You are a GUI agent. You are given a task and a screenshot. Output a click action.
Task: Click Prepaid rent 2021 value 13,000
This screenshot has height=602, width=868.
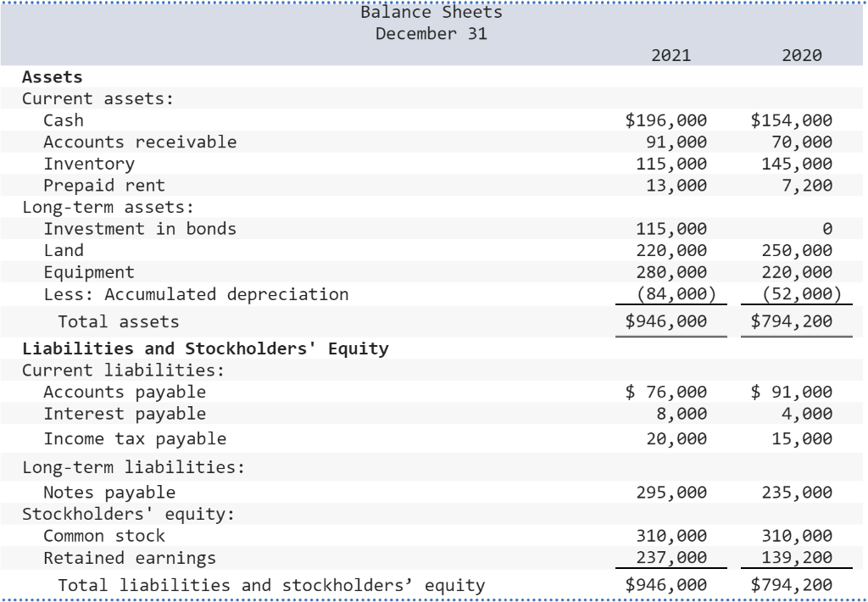[x=676, y=186]
